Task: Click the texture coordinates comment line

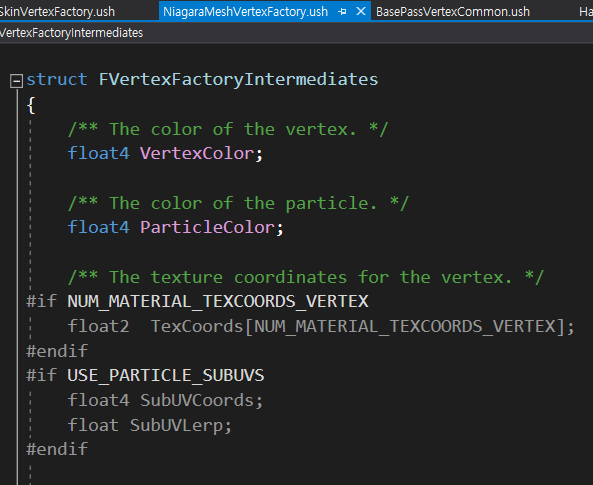Action: 306,277
